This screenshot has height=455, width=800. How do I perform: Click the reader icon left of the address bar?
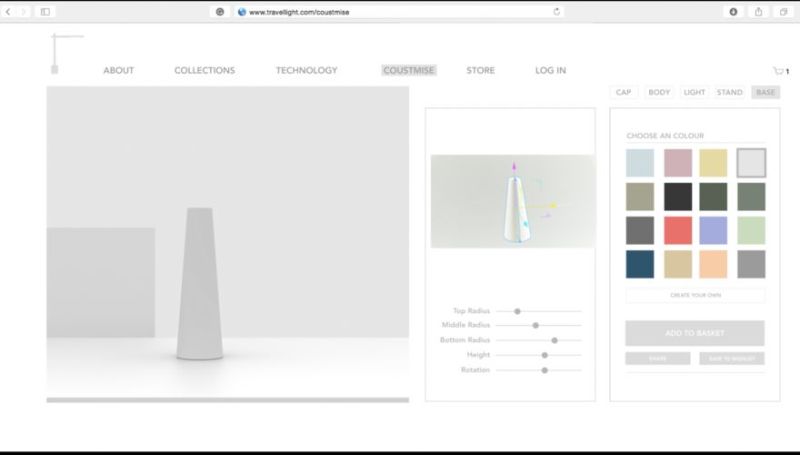click(x=220, y=12)
